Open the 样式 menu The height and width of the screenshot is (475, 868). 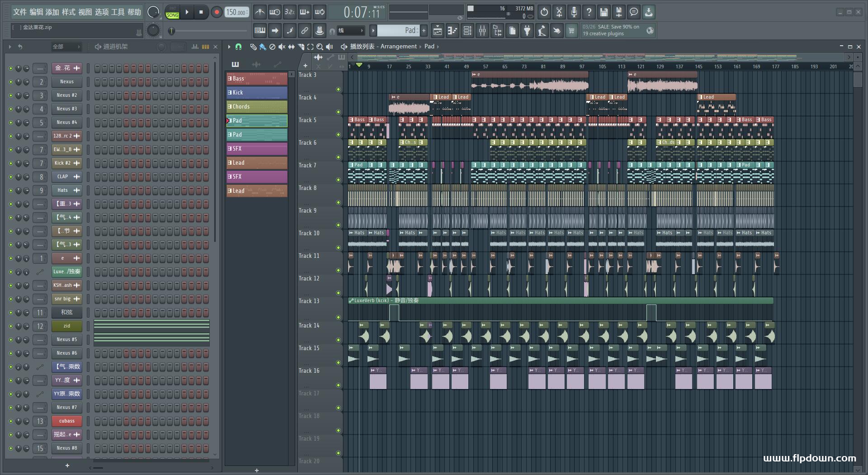pos(68,12)
